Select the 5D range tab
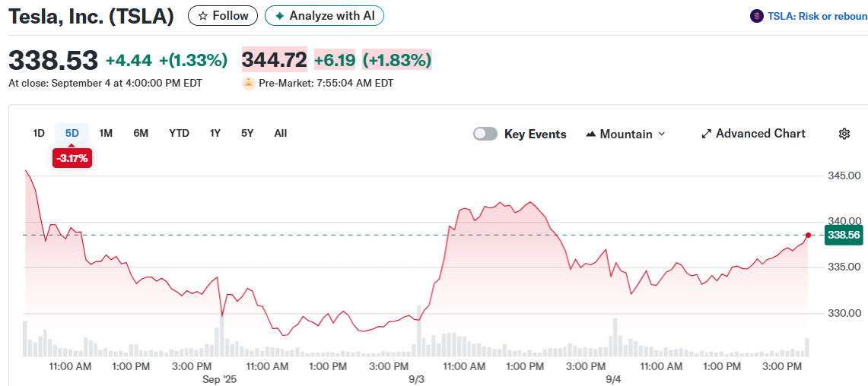868x386 pixels. coord(72,133)
